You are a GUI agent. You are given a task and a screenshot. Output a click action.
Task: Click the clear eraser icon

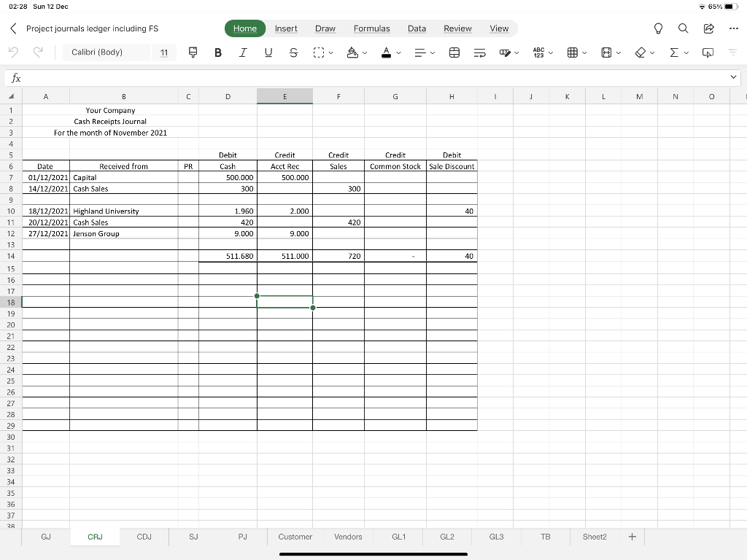coord(640,52)
